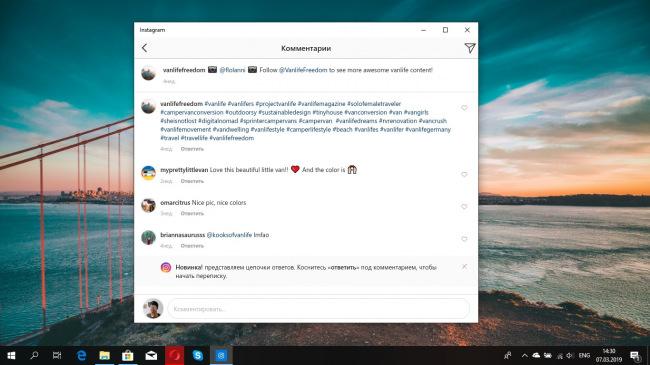Click the Комментировать comment input field

click(318, 309)
